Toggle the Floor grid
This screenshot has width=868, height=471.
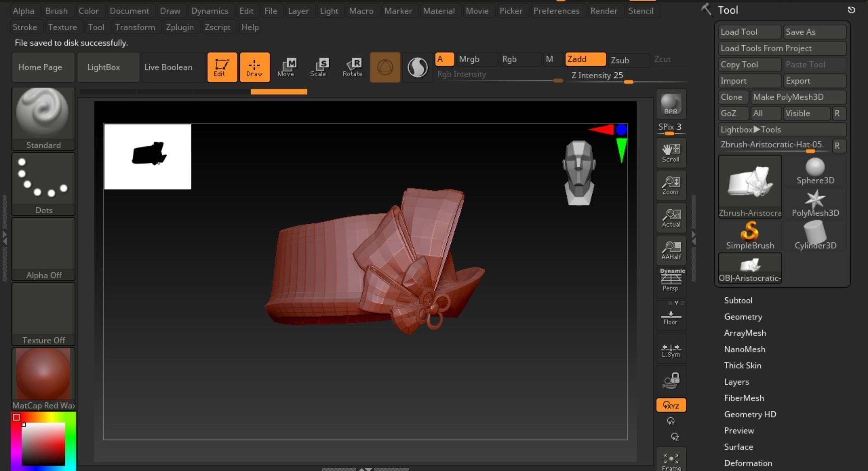[x=671, y=316]
